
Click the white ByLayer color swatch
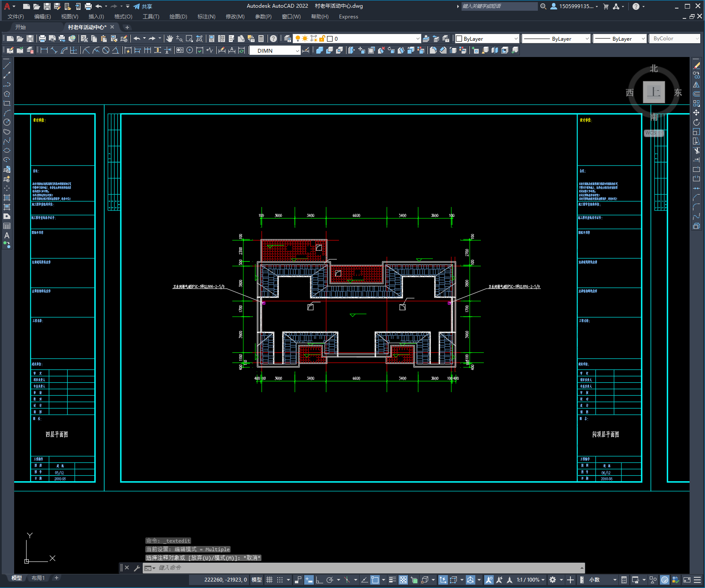[459, 39]
